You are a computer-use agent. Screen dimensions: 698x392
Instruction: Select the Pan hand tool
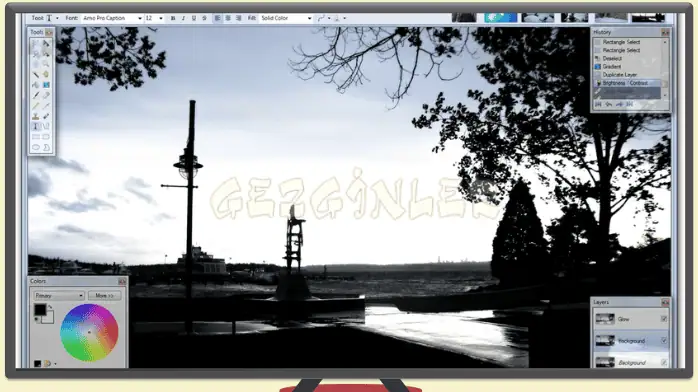tap(46, 74)
